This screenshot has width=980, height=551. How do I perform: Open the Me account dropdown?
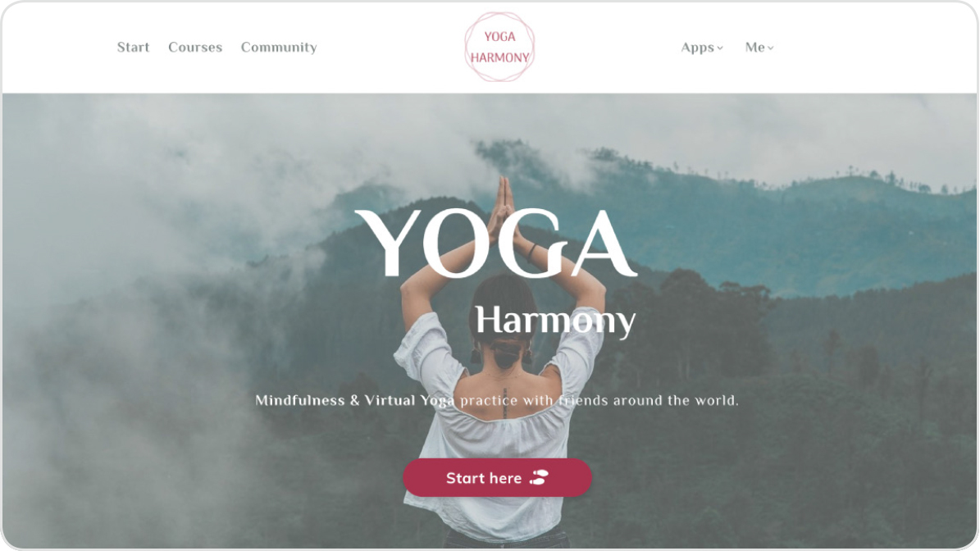pyautogui.click(x=759, y=48)
